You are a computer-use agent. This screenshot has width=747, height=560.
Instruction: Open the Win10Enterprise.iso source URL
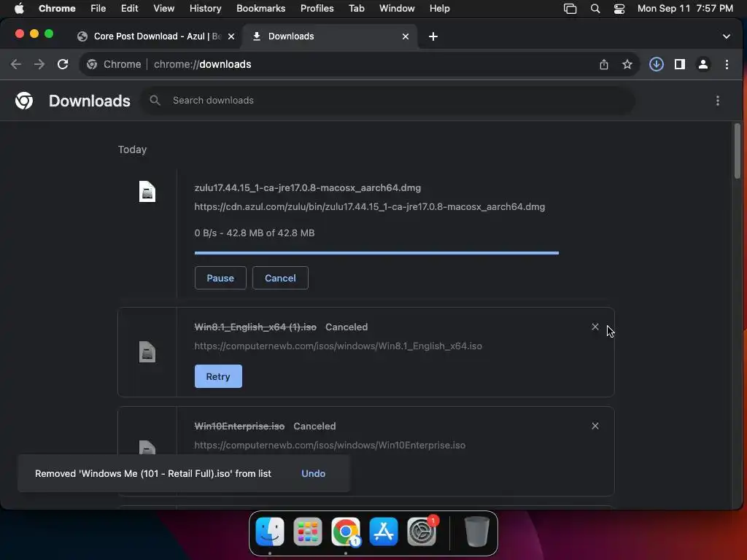(330, 446)
